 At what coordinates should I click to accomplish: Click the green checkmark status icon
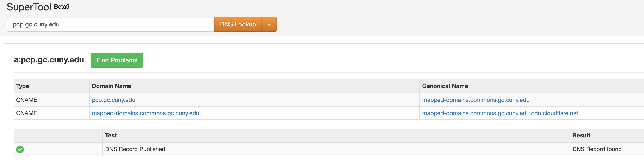coord(20,149)
